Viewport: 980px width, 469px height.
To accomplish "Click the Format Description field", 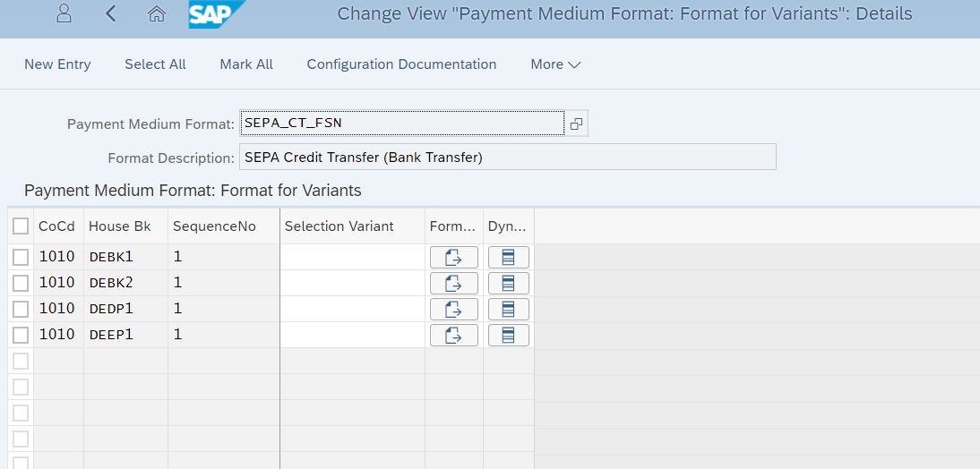I will point(508,158).
